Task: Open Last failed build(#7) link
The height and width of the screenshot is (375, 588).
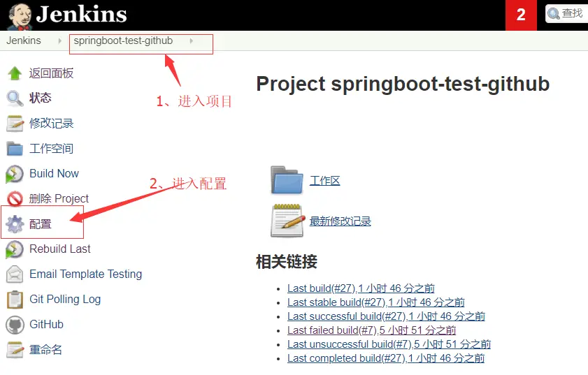Action: pyautogui.click(x=372, y=330)
